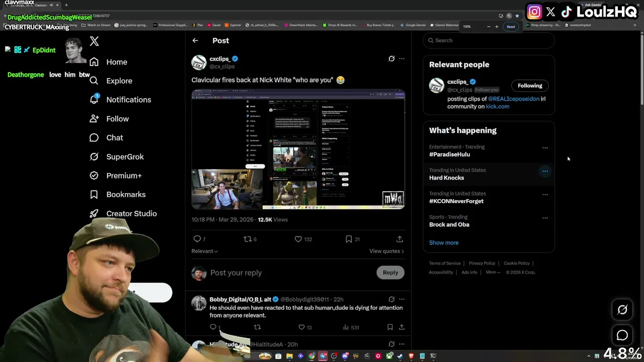Open Chat from the sidebar
The image size is (644, 362).
pyautogui.click(x=106, y=138)
